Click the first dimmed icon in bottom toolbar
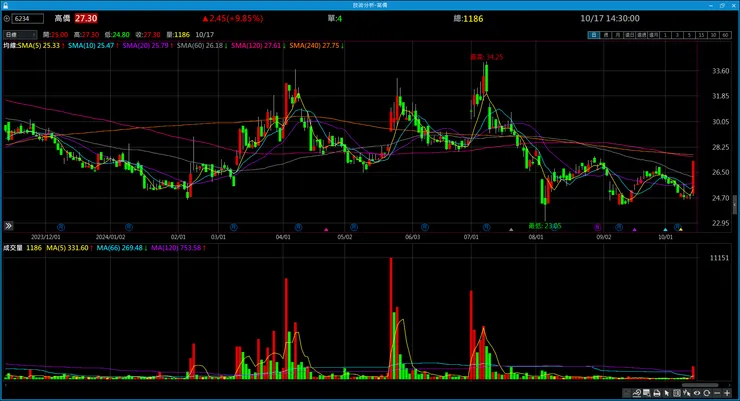The image size is (740, 401). pyautogui.click(x=626, y=393)
